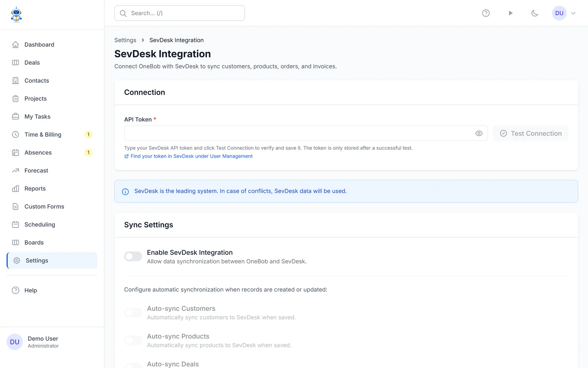Open Find your token in SevDesk link
The height and width of the screenshot is (368, 588).
(191, 156)
